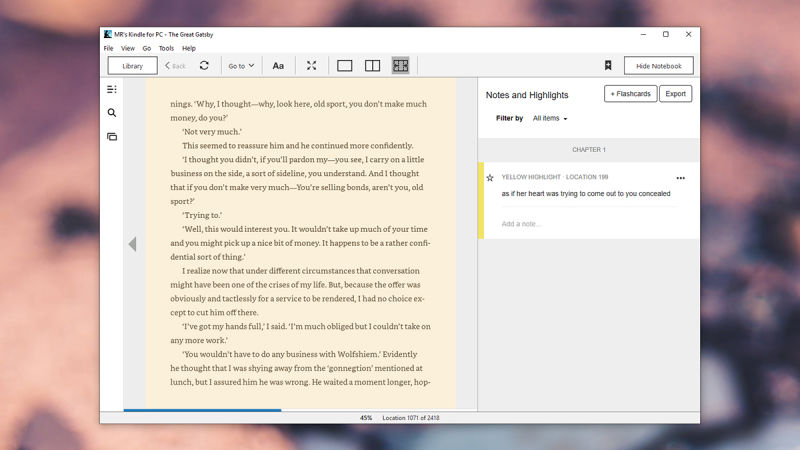800x450 pixels.
Task: Open the highlight's three-dot options menu
Action: [x=681, y=178]
